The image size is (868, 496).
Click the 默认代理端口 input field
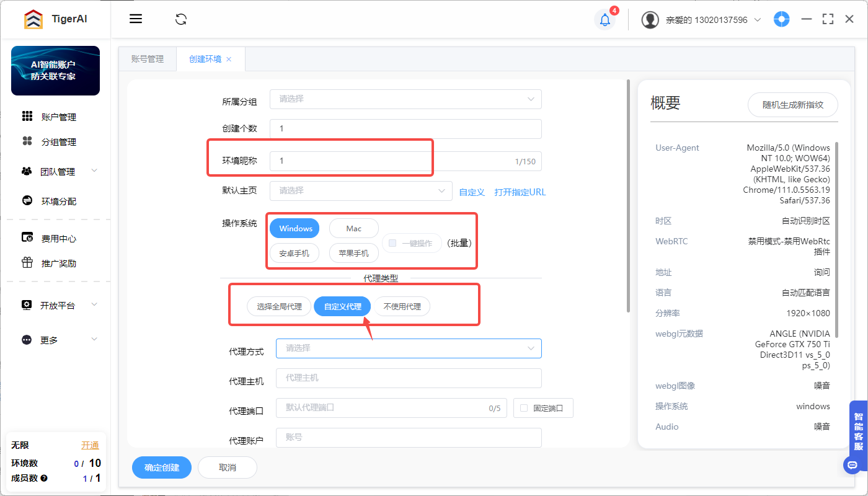point(391,408)
